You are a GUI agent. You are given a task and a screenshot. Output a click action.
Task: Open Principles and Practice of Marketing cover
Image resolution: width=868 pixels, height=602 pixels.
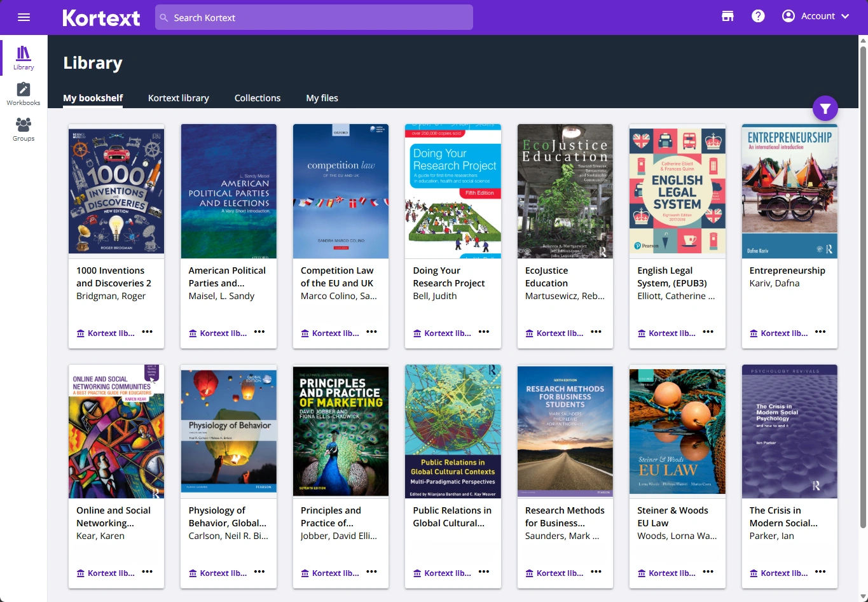tap(341, 431)
